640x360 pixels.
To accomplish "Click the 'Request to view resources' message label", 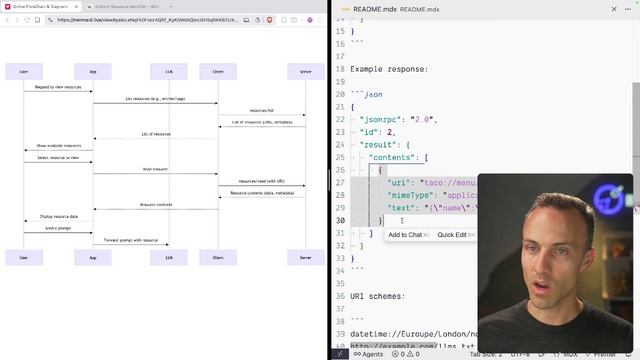I will 58,87.
